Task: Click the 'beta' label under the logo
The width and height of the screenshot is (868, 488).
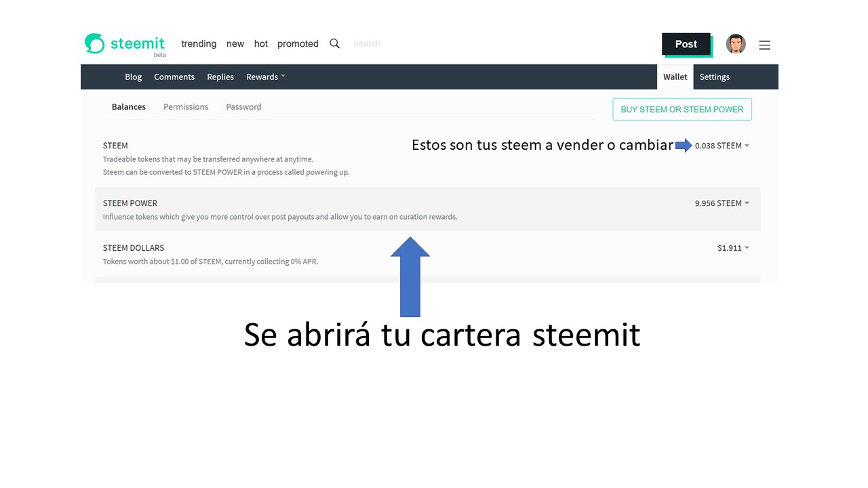Action: pos(159,55)
